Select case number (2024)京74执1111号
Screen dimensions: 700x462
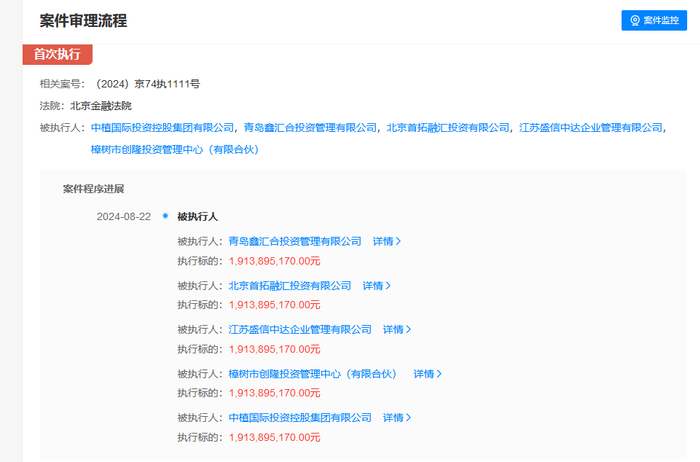[x=146, y=84]
